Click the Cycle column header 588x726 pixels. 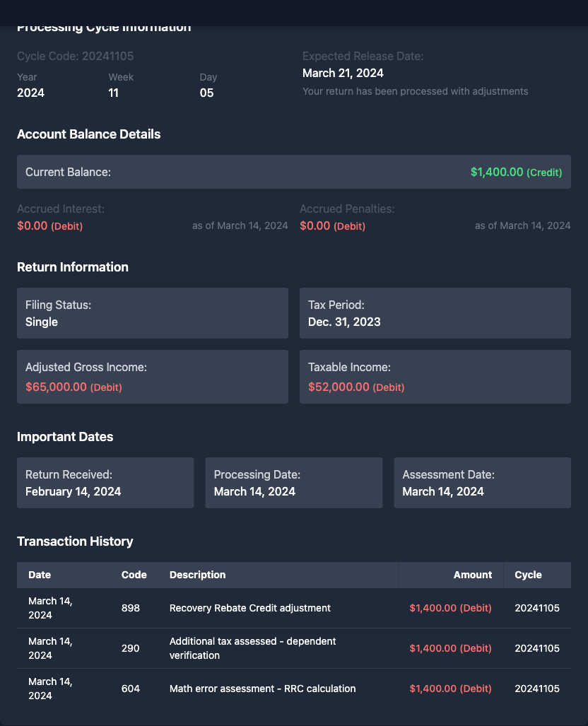click(x=528, y=575)
